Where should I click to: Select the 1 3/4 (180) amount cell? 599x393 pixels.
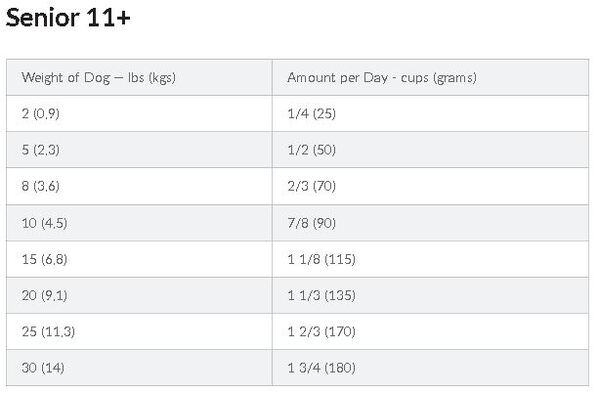[x=431, y=368]
